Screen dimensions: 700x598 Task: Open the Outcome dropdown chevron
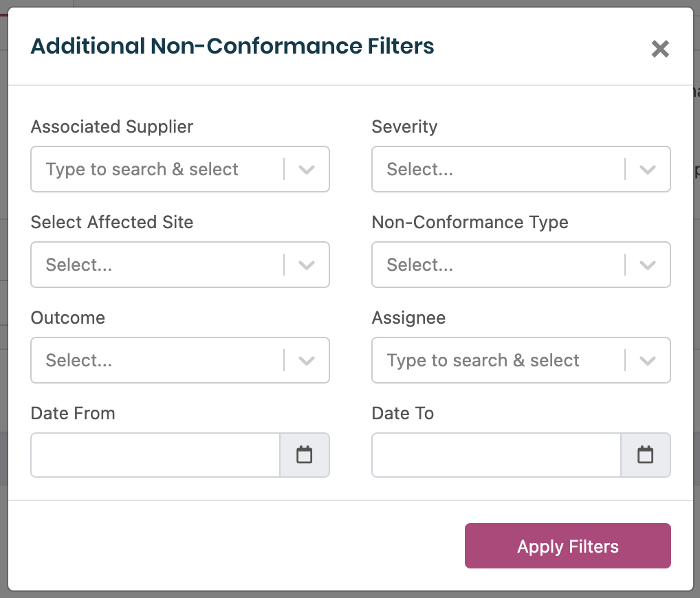coord(307,360)
